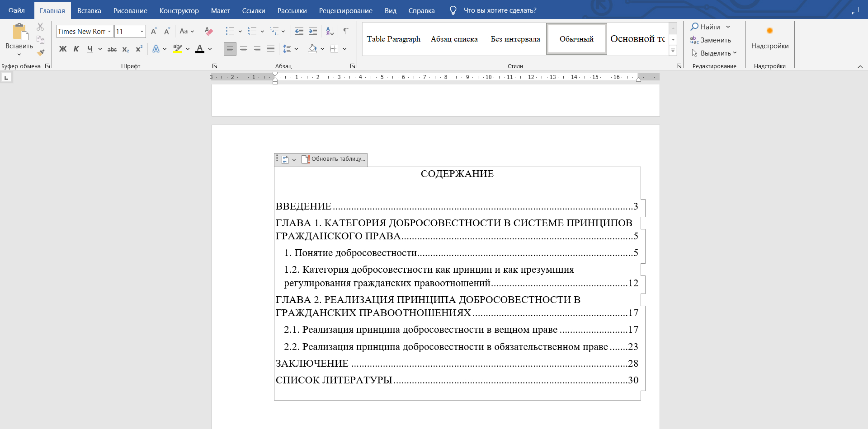Apply bullet list icon

230,31
